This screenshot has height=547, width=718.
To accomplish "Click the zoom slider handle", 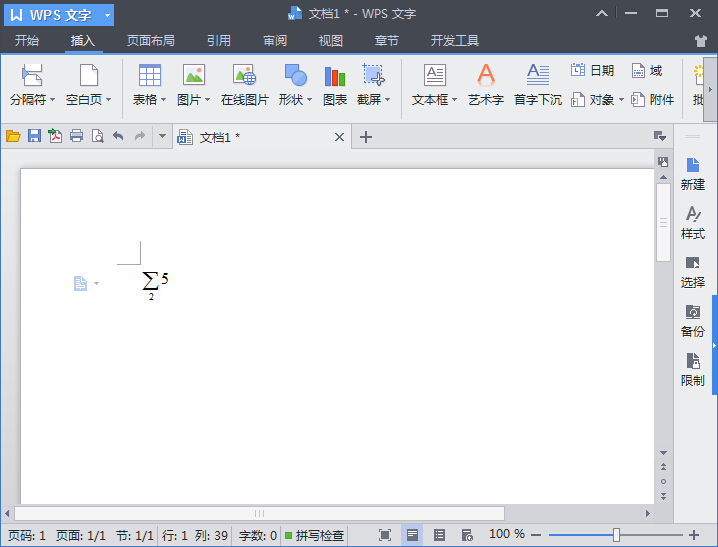I will [x=616, y=535].
